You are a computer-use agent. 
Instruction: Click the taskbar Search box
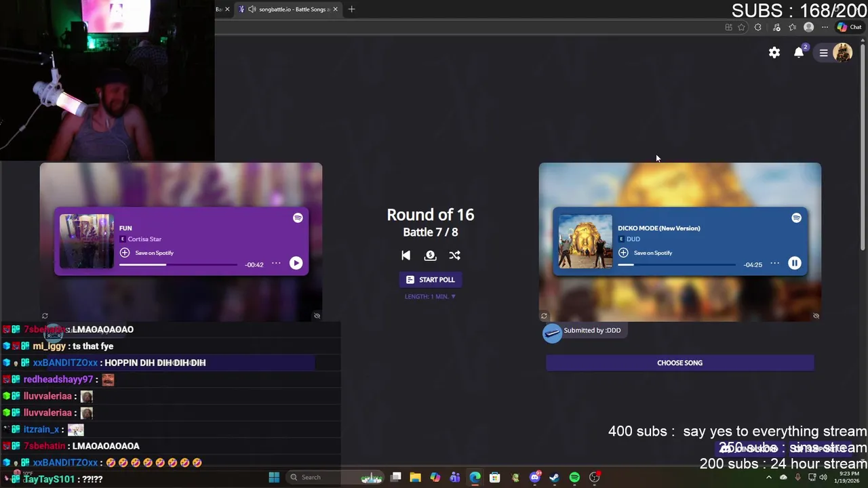click(336, 477)
